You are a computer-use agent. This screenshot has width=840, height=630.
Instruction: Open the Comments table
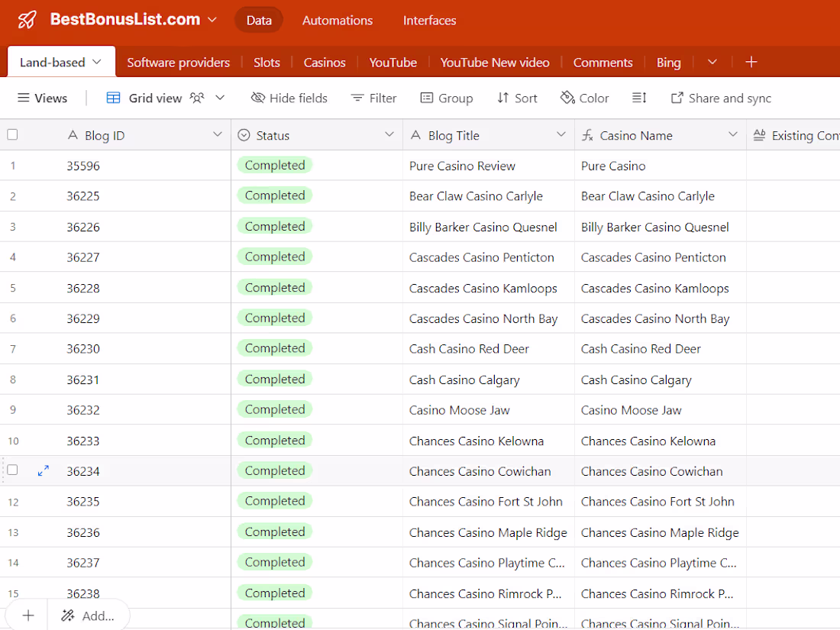click(603, 63)
